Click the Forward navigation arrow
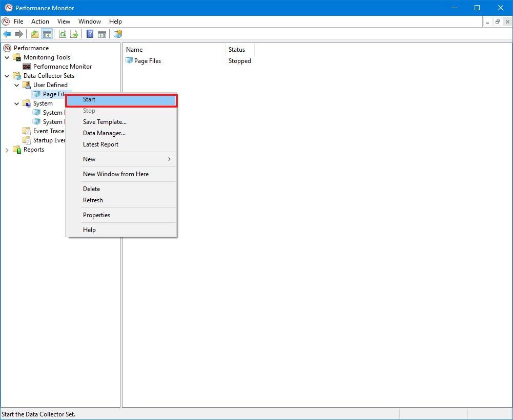Viewport: 513px width, 420px height. click(18, 34)
